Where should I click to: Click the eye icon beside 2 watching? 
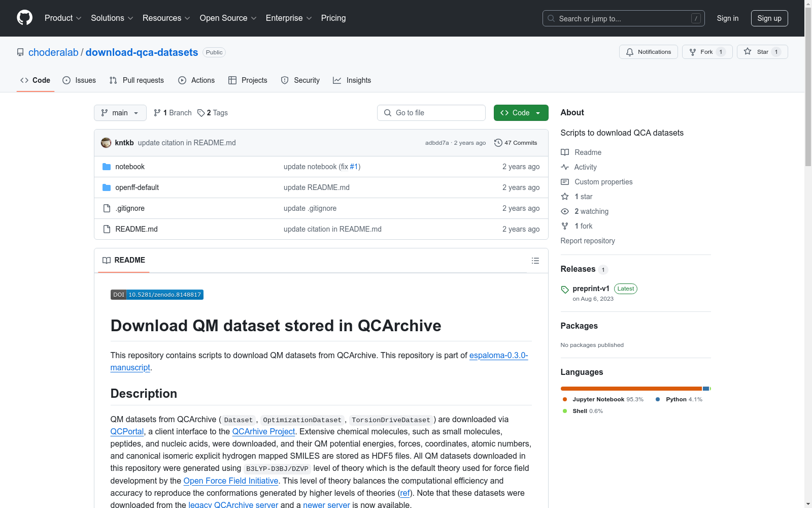[x=565, y=211]
